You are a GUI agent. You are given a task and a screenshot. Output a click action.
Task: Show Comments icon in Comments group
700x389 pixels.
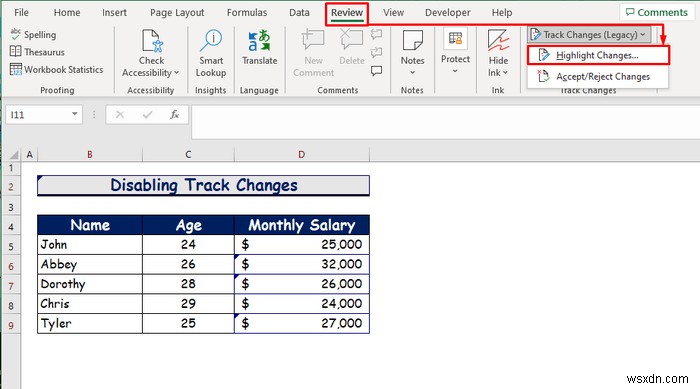pos(376,71)
